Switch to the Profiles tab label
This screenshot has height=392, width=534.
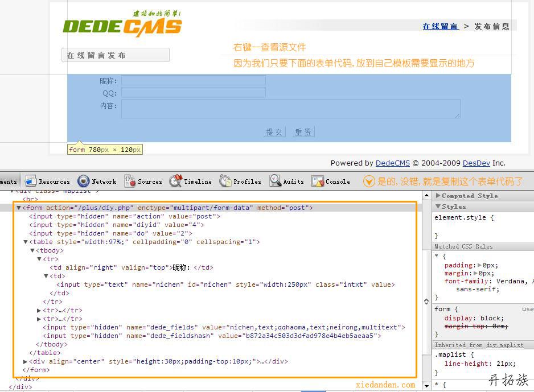click(x=248, y=181)
